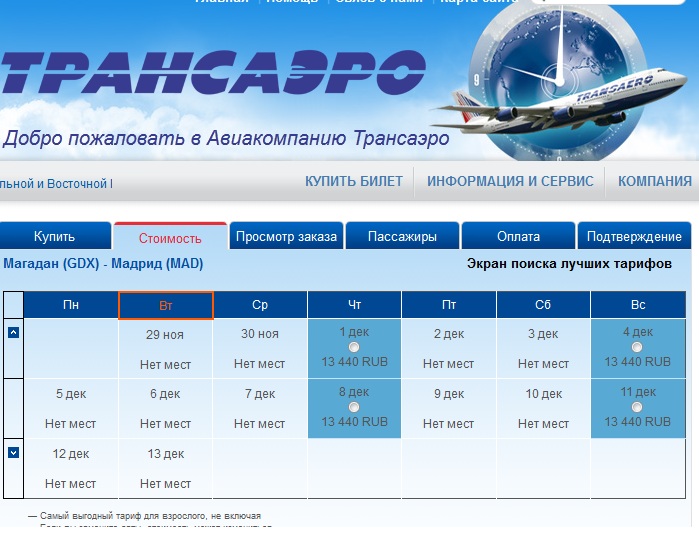Viewport: 699px width, 540px height.
Task: Go to the Просмотр заказа tab
Action: click(286, 237)
